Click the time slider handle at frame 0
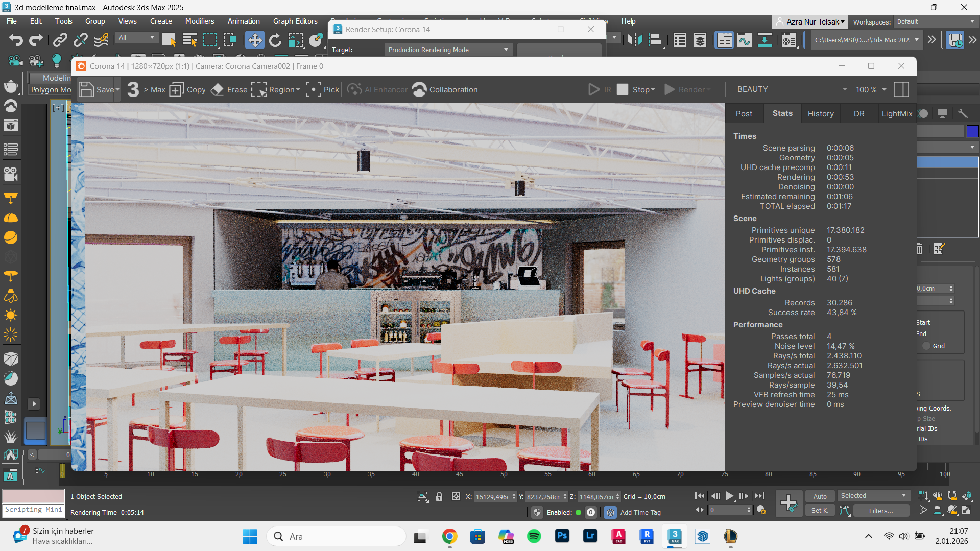This screenshot has width=980, height=551. click(62, 470)
